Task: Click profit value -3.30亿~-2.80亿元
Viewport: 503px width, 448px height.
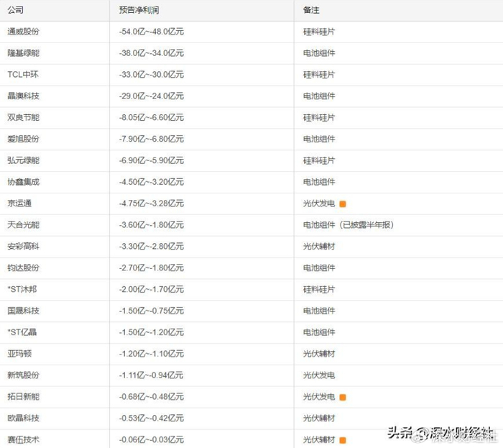Action: pyautogui.click(x=152, y=247)
